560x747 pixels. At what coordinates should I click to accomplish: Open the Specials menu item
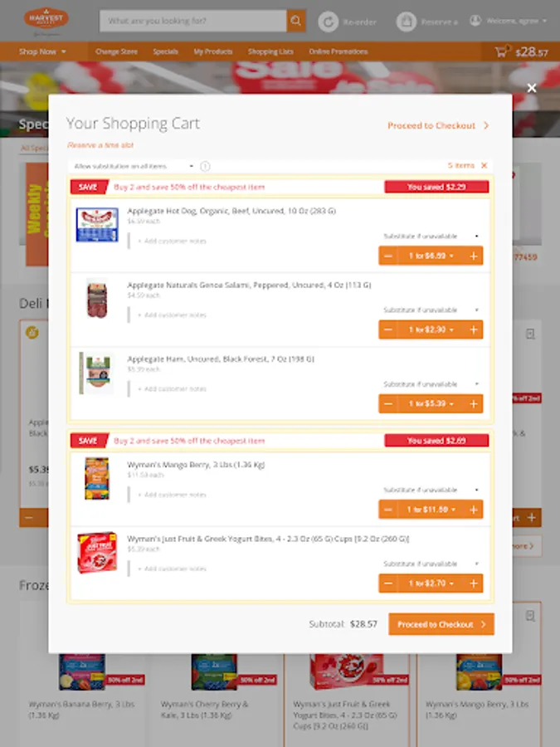pos(165,51)
